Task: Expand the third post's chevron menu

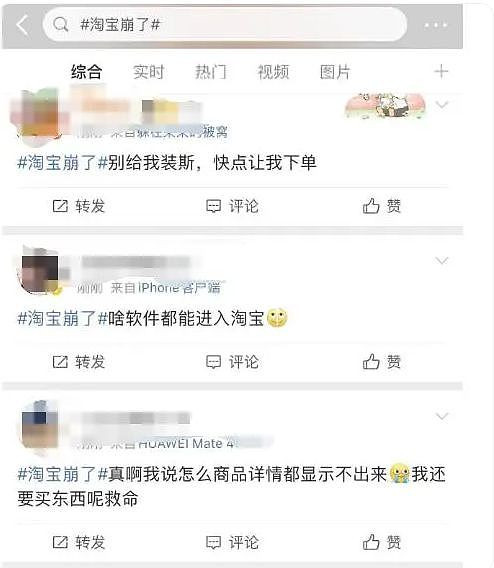Action: click(x=442, y=416)
